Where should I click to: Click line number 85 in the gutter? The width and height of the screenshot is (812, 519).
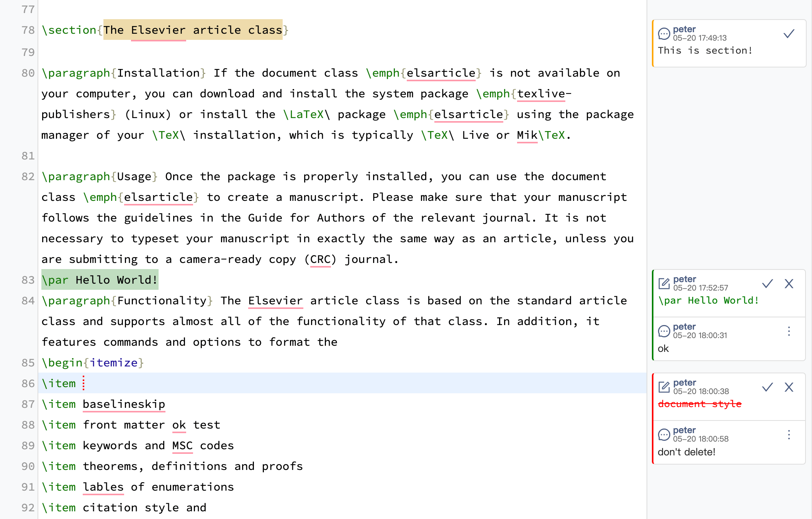coord(28,363)
